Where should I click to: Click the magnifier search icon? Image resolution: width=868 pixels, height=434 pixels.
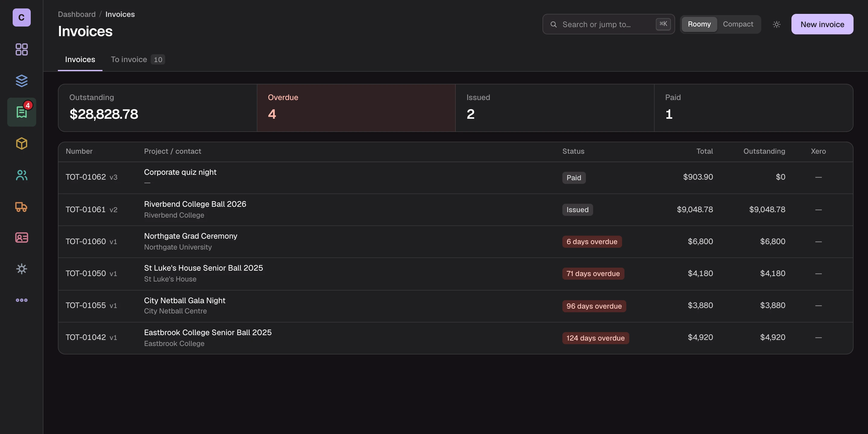[x=553, y=24]
